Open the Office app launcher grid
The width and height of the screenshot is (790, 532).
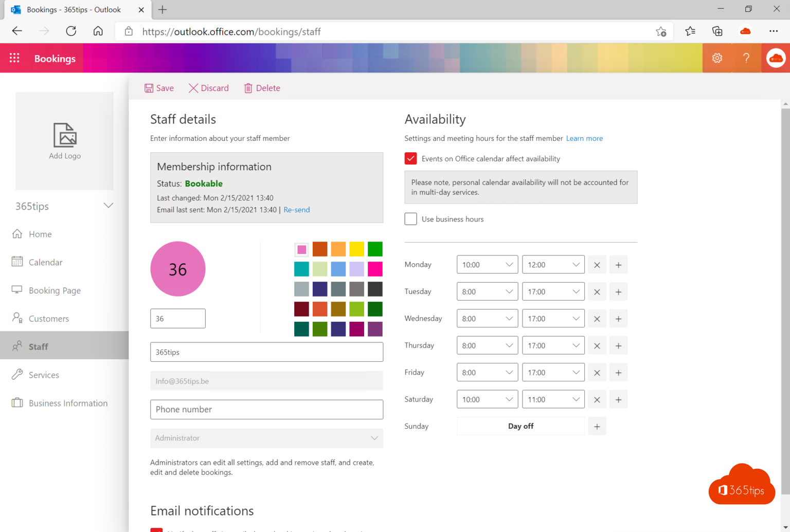[x=14, y=58]
